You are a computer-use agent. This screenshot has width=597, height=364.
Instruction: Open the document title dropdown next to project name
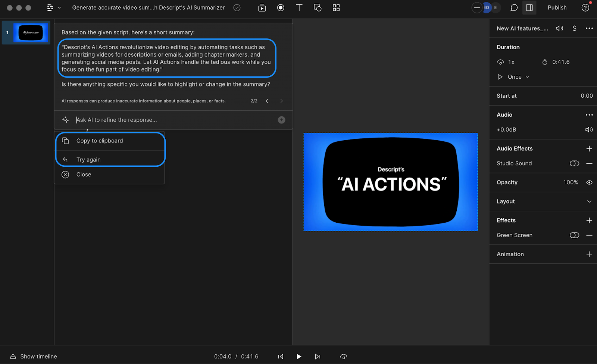(59, 7)
